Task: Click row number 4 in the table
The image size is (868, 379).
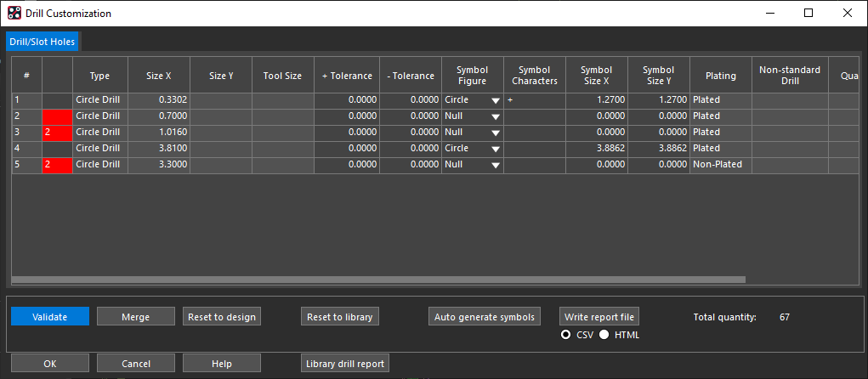Action: coord(26,149)
